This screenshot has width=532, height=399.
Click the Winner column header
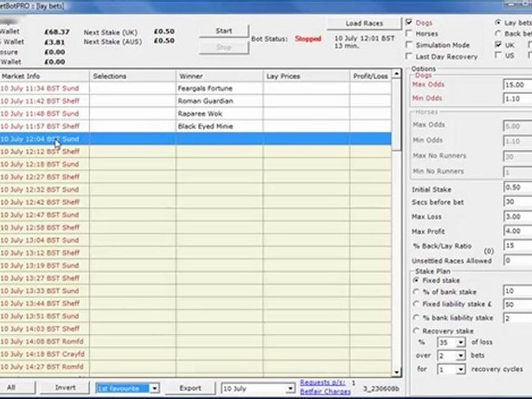219,76
